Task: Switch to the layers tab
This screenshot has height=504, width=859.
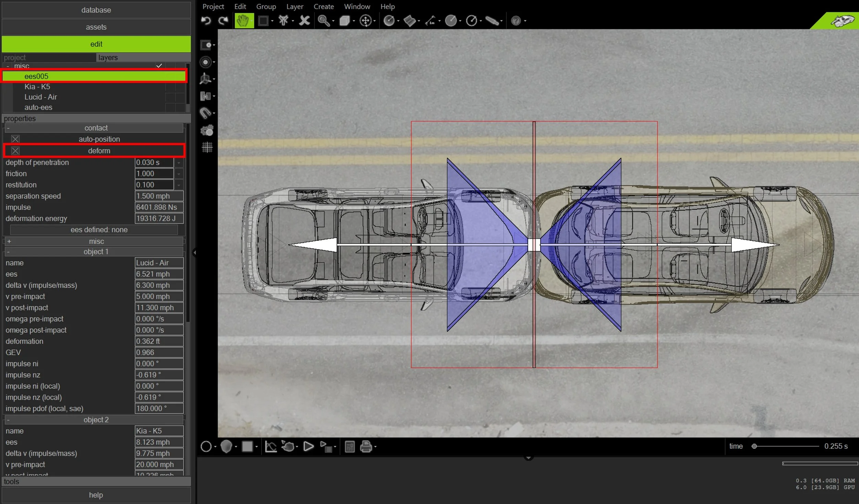Action: (x=108, y=58)
